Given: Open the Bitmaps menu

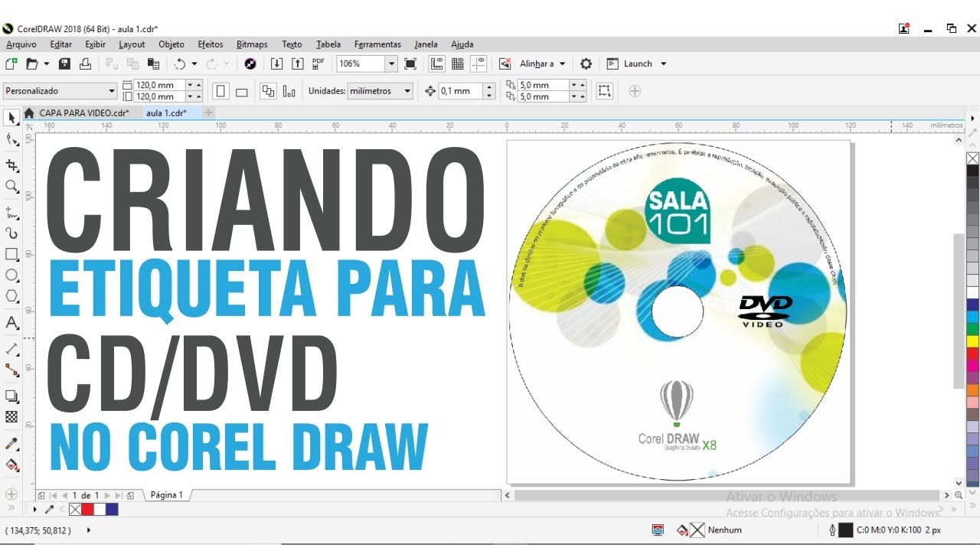Looking at the screenshot, I should tap(252, 44).
